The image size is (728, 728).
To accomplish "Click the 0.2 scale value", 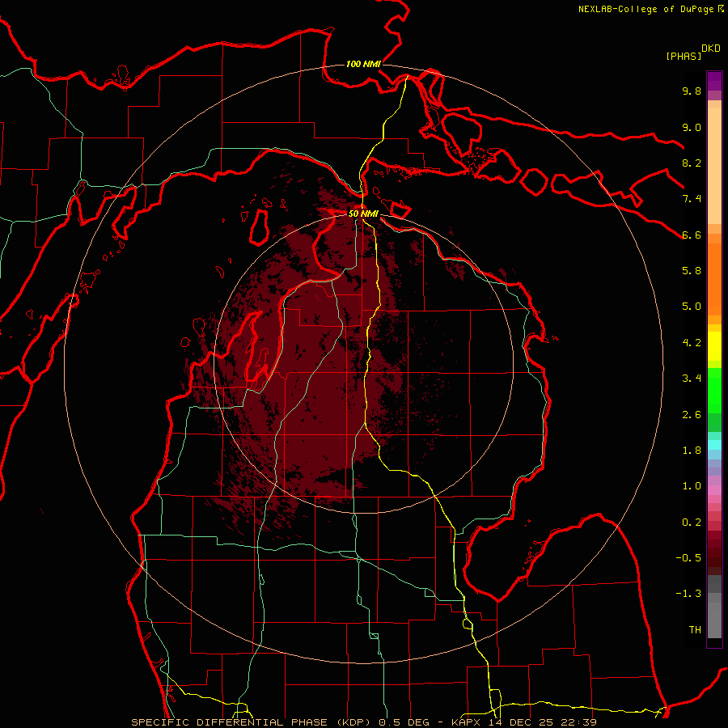I will coord(692,523).
